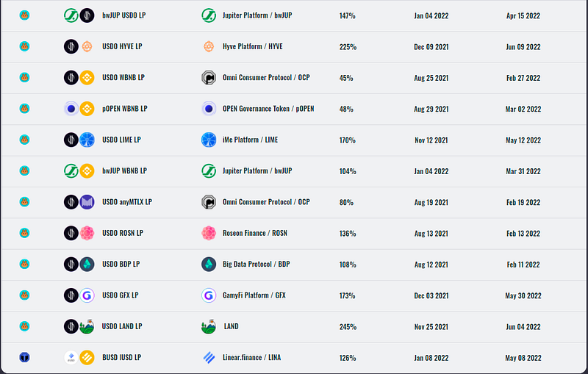Screen dimensions: 588x374
Task: Click the token pair icons beside USDO anyMTLX LP
Action: [79, 202]
